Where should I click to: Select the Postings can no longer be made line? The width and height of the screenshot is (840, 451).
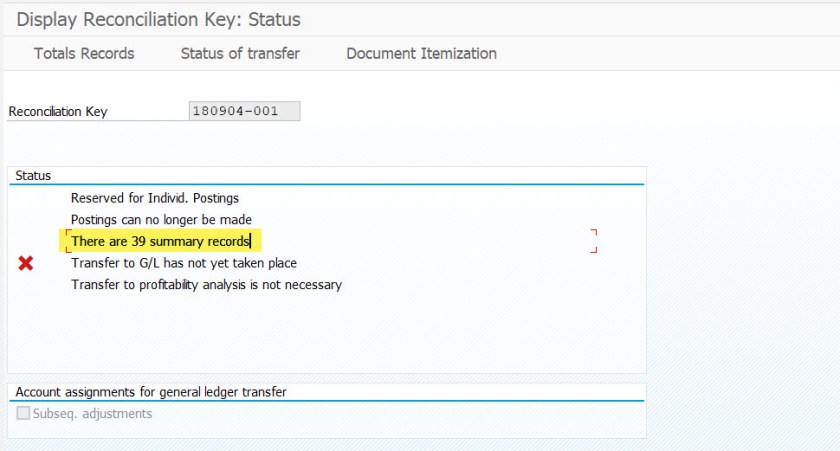[x=161, y=219]
